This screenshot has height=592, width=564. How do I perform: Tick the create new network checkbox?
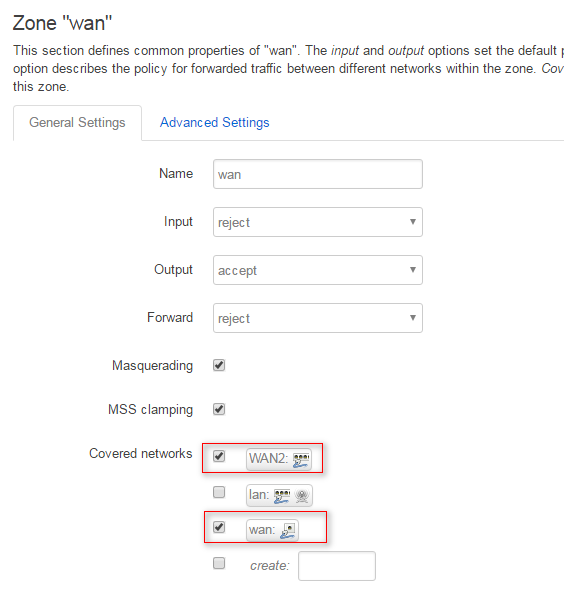(219, 563)
